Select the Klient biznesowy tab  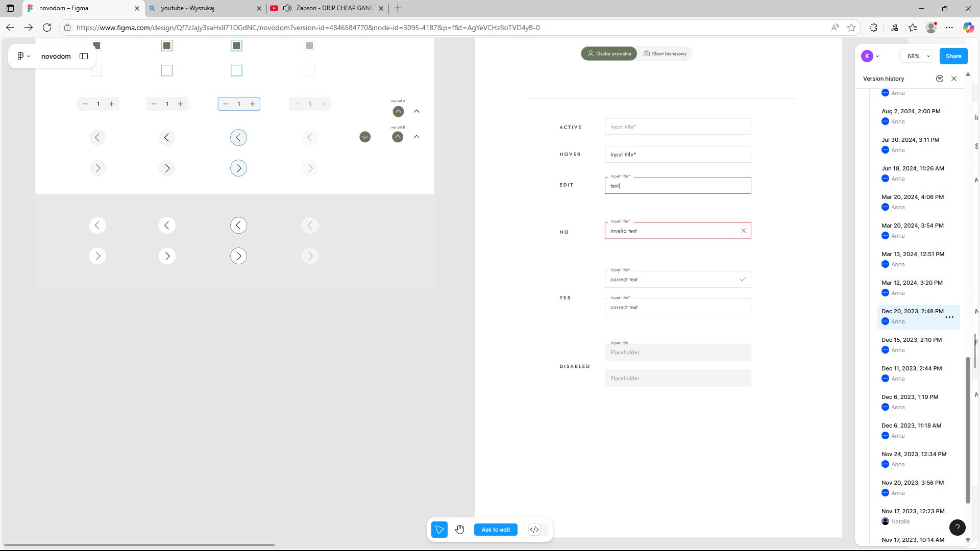[x=665, y=54]
